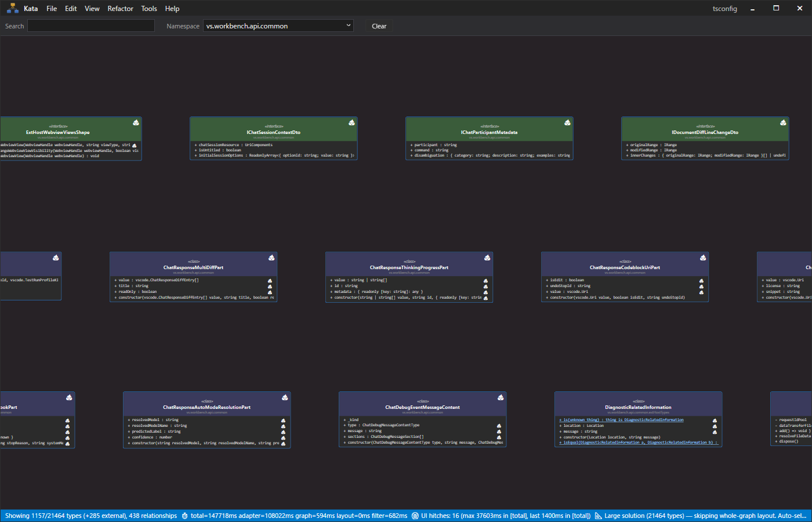Viewport: 812px width, 522px height.
Task: Open the File menu
Action: tap(52, 8)
